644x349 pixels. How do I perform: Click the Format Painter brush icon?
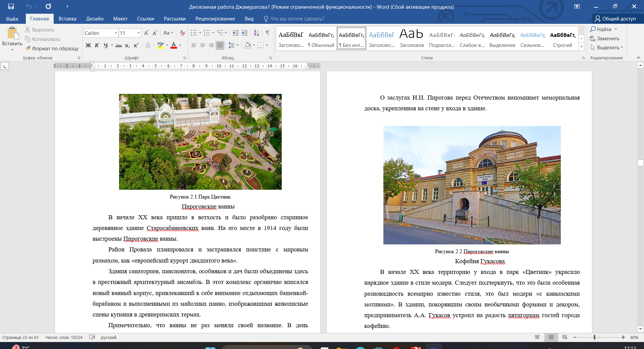click(28, 48)
